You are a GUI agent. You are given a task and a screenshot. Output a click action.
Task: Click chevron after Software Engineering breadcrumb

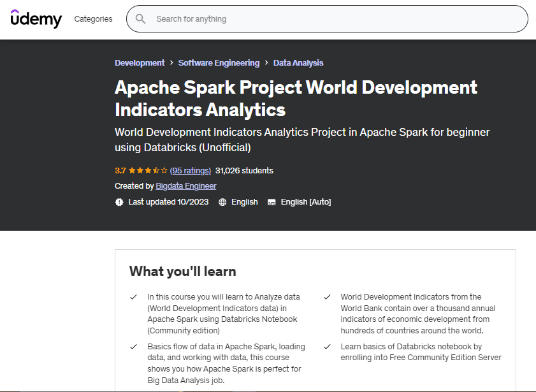click(x=266, y=63)
